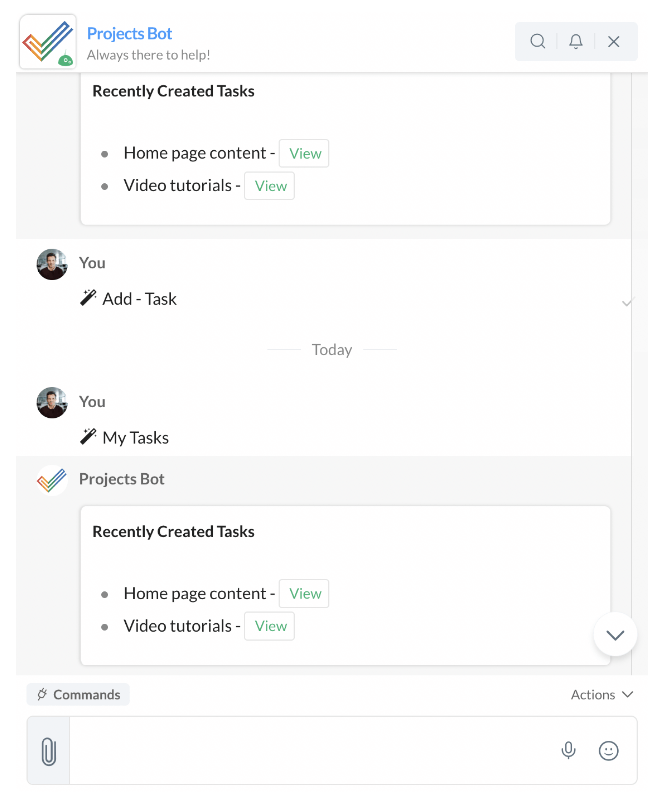The height and width of the screenshot is (804, 662).
Task: Click the paperclip attachment icon
Action: pos(48,751)
